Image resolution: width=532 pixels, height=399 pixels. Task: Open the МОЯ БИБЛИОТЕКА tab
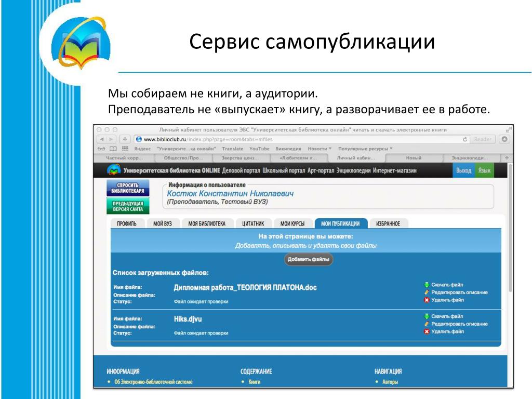[207, 223]
